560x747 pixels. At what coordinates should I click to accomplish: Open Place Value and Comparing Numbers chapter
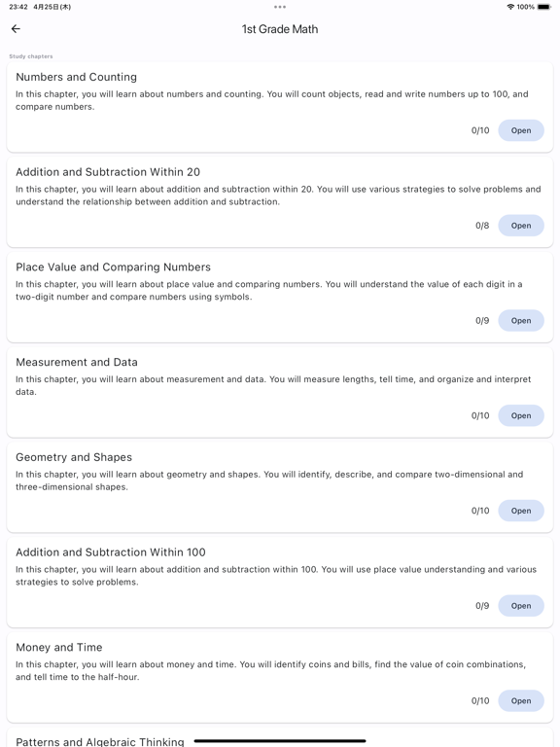[521, 321]
